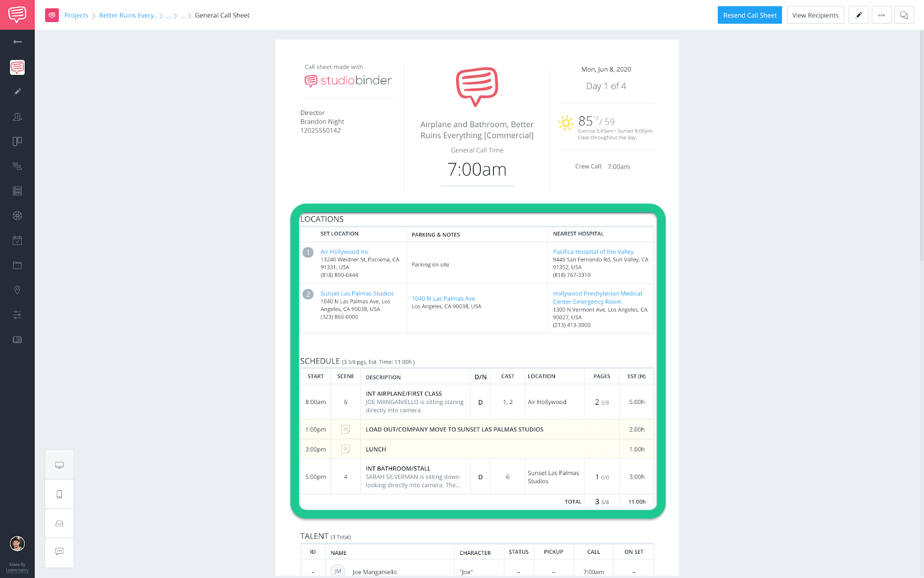The height and width of the screenshot is (578, 924).
Task: Click the 85°F weather temperature
Action: click(x=588, y=121)
